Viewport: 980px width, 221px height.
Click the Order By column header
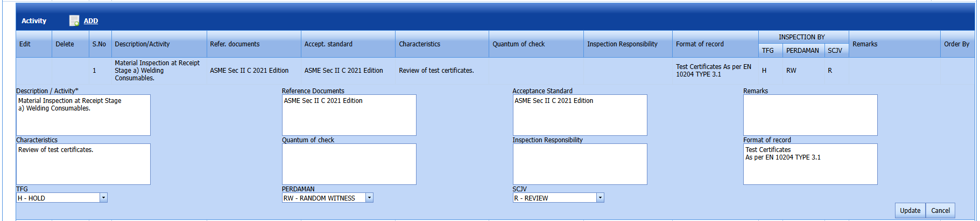click(x=956, y=44)
